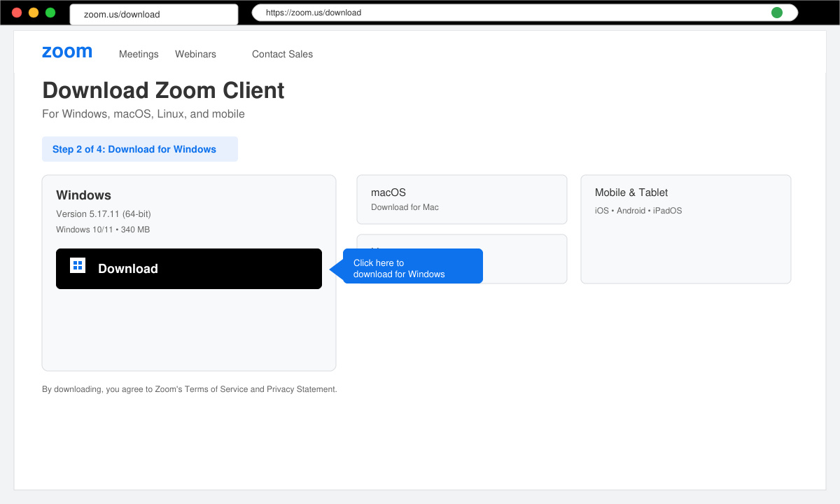Click the Windows card title

[x=83, y=195]
